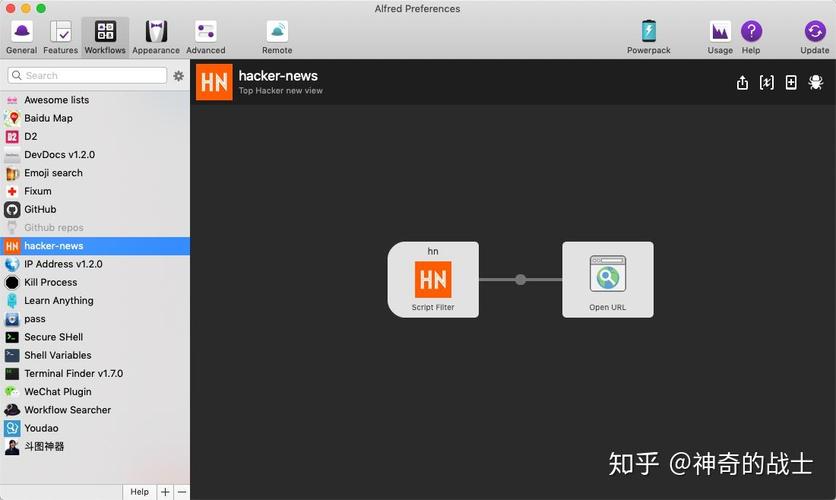
Task: Click the Help button below workflow list
Action: click(x=140, y=492)
